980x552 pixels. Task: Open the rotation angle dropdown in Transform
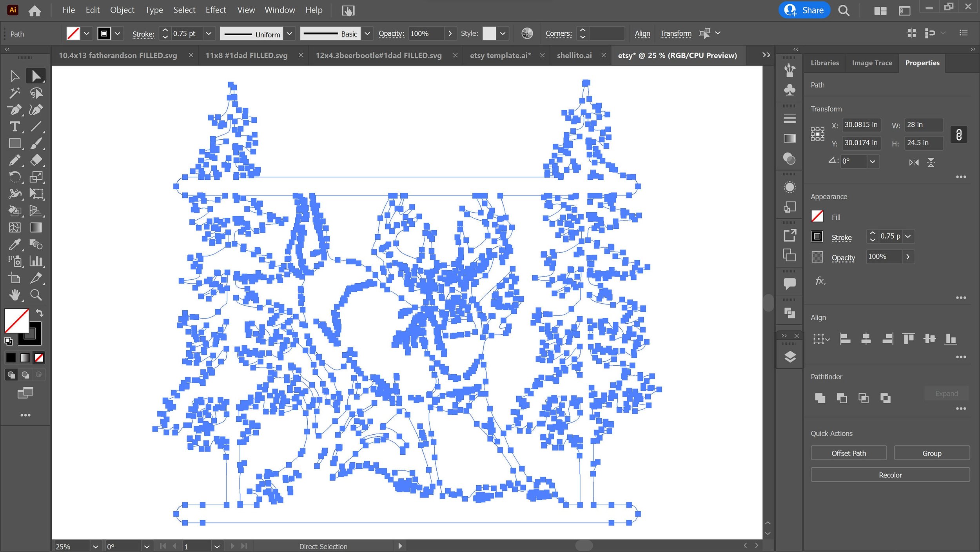click(x=872, y=162)
